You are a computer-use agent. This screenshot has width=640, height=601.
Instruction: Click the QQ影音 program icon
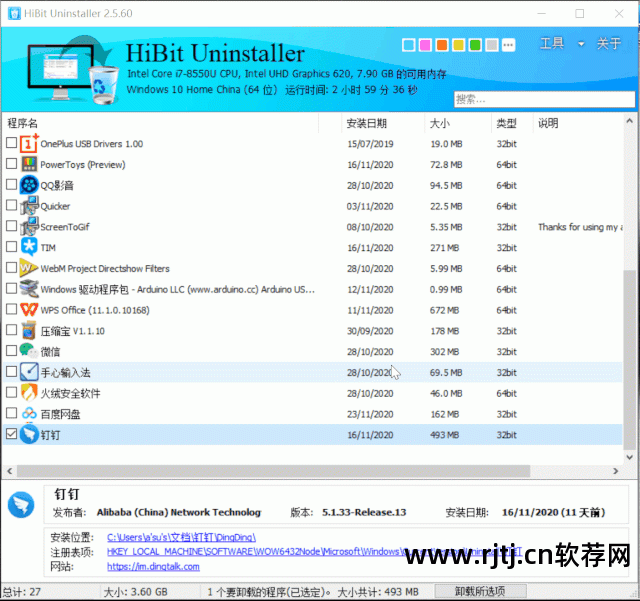pyautogui.click(x=29, y=185)
